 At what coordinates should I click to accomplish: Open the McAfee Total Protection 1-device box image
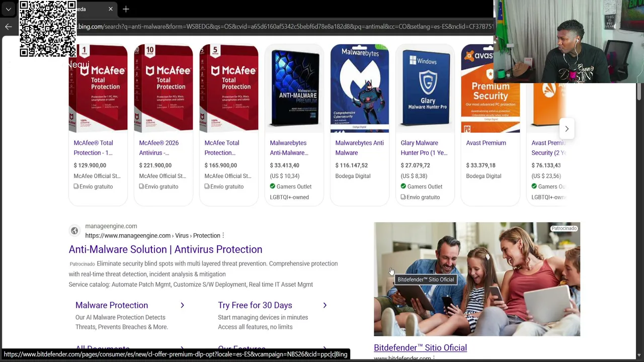coord(98,88)
